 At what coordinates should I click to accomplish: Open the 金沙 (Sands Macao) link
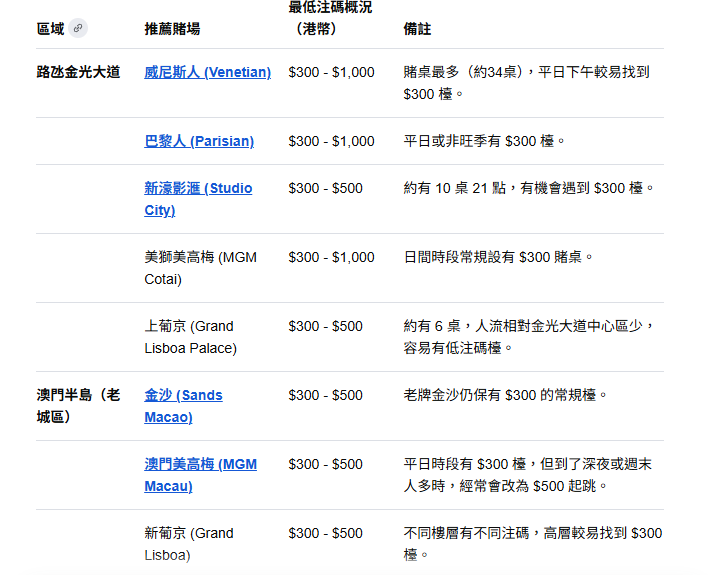(183, 406)
